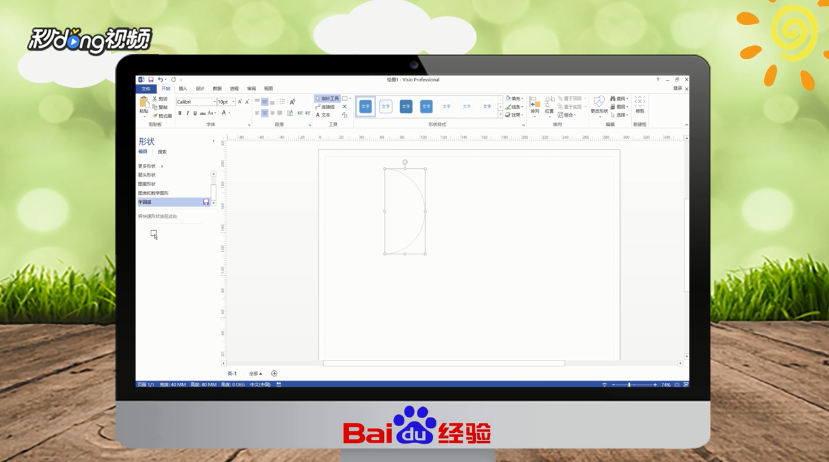Apply the white outlined shape style
Screen dimensions: 829x462
tap(386, 106)
